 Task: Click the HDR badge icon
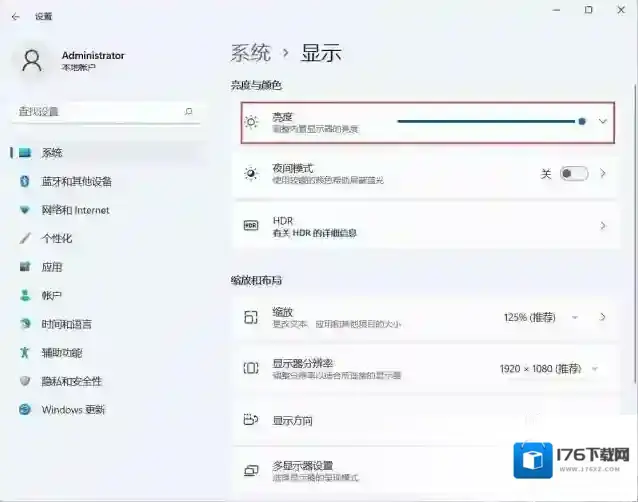click(251, 225)
